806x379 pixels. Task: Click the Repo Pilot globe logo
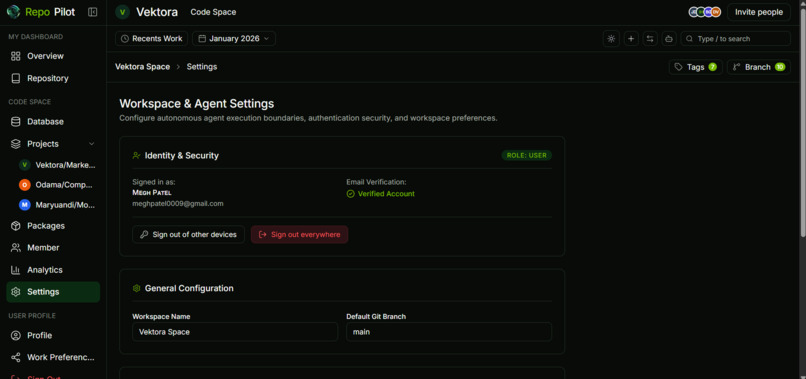(13, 12)
